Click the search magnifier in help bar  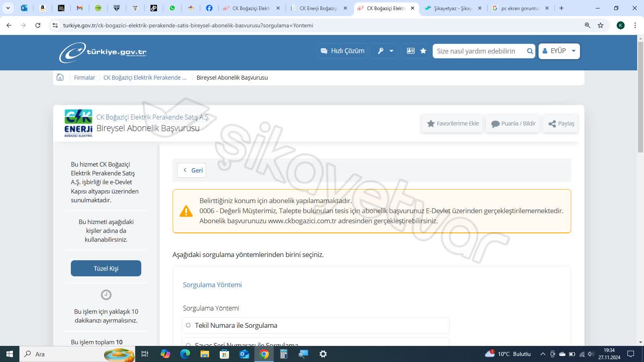tap(530, 51)
